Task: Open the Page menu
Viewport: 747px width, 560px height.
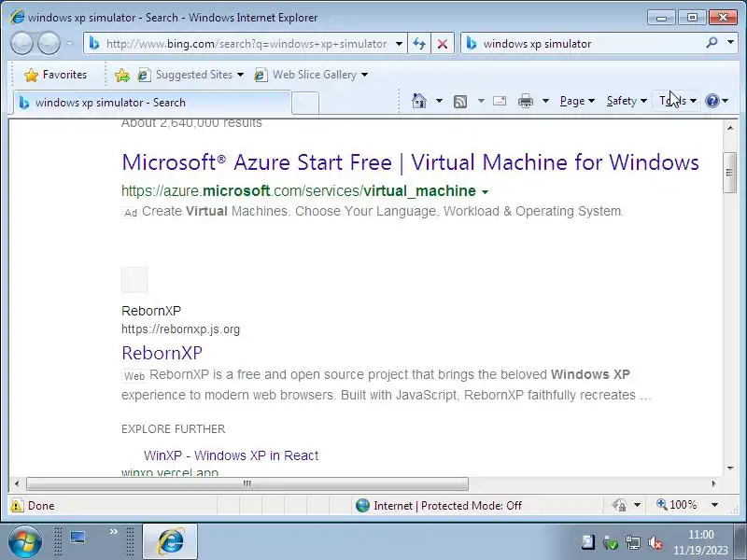Action: (x=577, y=101)
